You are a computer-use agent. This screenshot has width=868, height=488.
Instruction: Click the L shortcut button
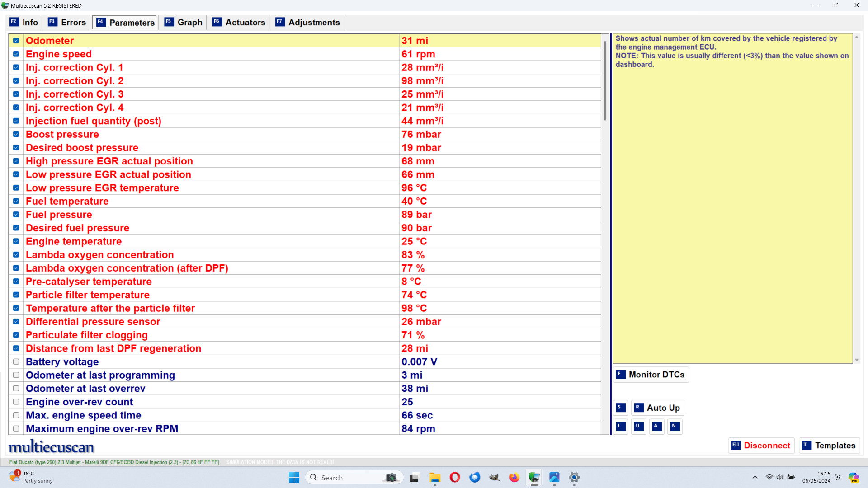pos(621,426)
